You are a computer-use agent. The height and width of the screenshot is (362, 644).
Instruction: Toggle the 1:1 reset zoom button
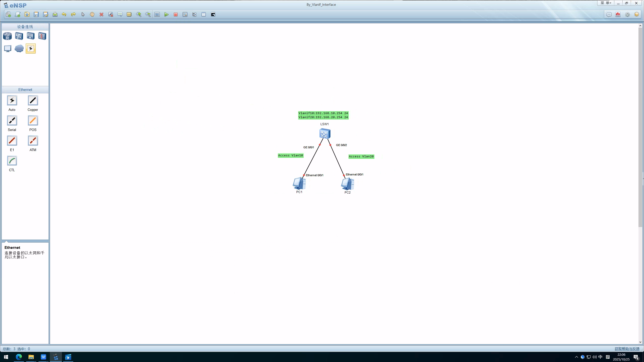[157, 15]
